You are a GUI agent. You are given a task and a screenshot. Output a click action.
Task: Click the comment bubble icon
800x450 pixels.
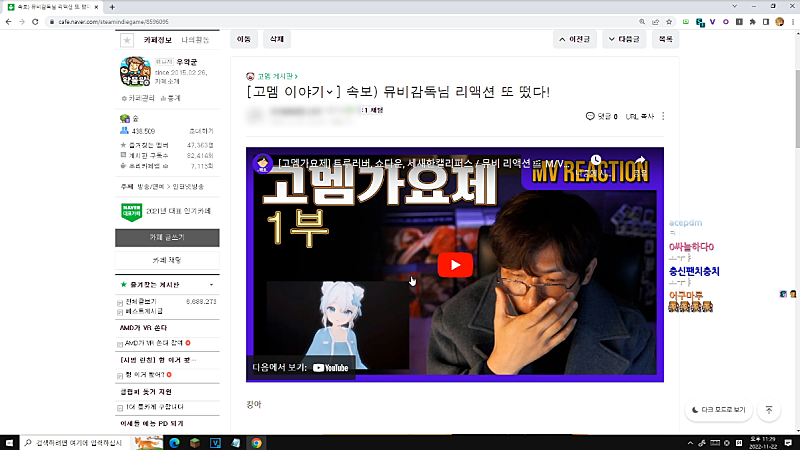590,116
